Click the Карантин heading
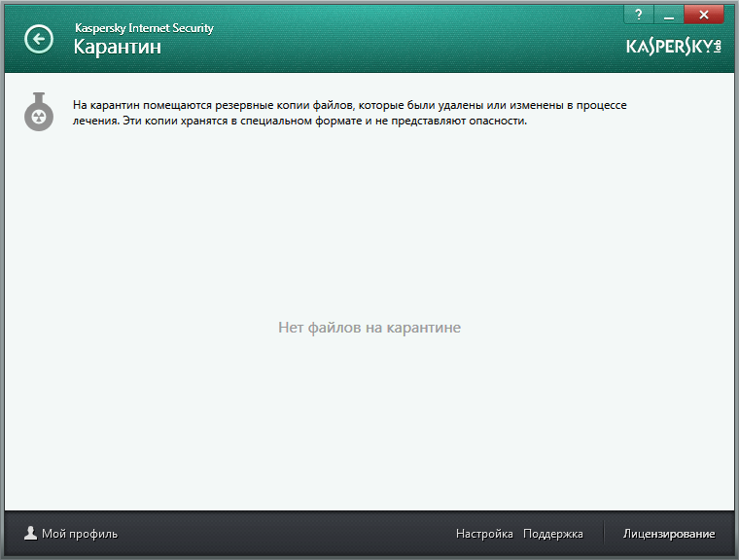Viewport: 739px width, 560px height. [x=118, y=47]
